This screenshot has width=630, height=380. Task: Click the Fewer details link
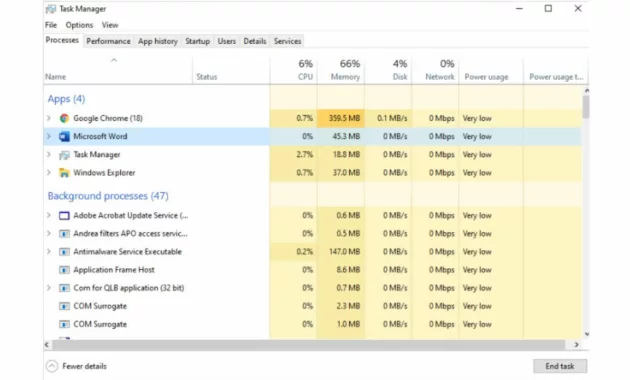click(x=84, y=366)
